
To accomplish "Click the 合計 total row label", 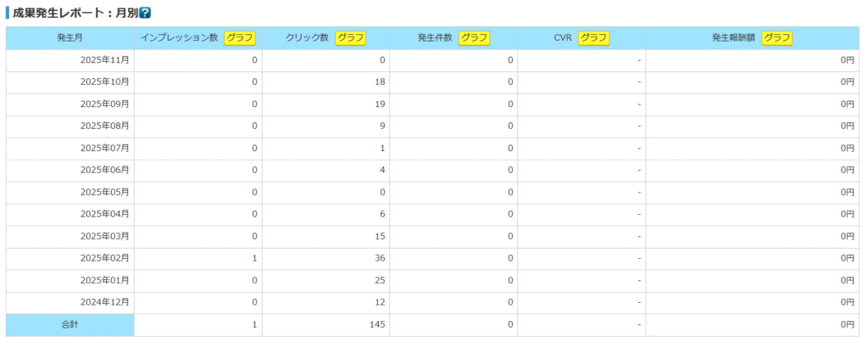I will coord(70,324).
